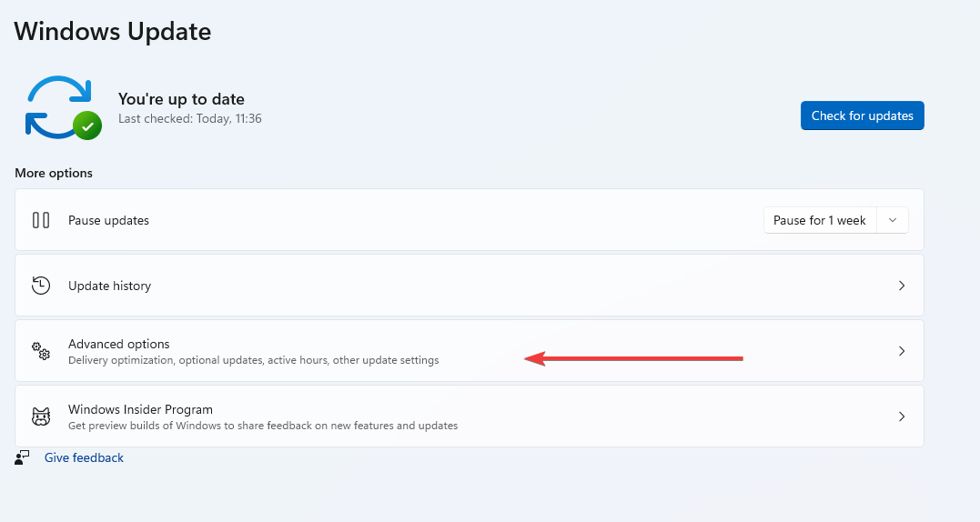Click the Pause updates label
This screenshot has height=522, width=980.
(109, 220)
